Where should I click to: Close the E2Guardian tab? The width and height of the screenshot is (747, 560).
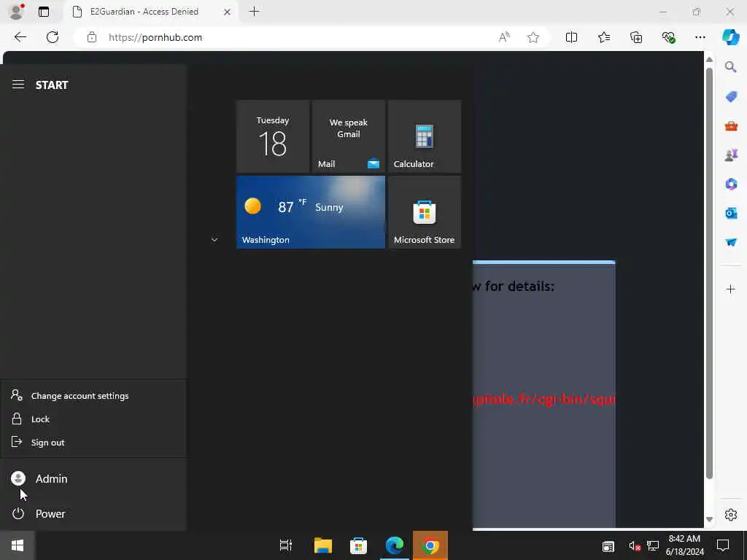228,12
